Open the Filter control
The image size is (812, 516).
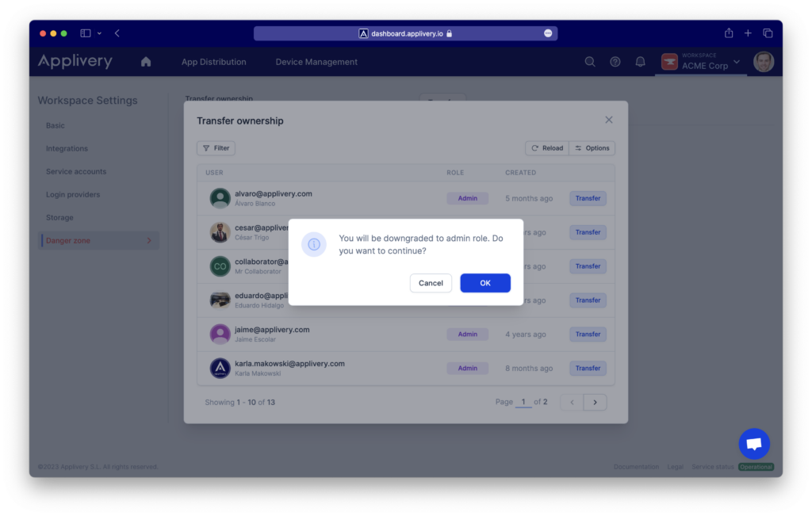216,148
